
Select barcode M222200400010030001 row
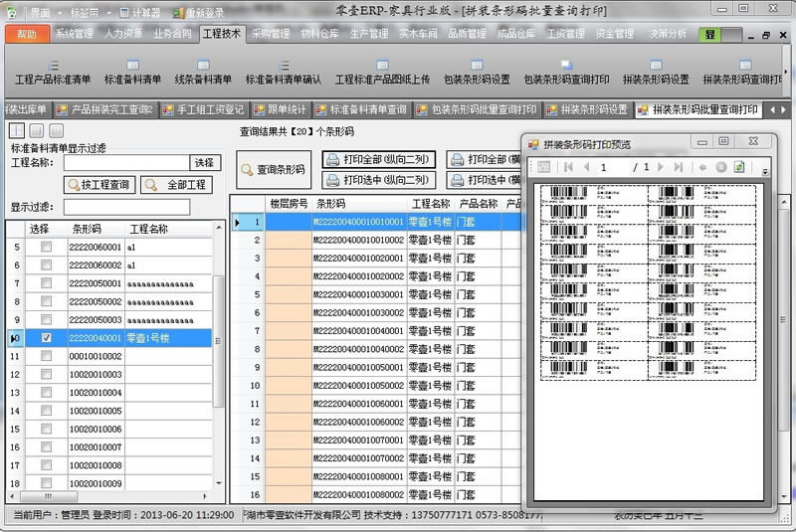coord(376,294)
